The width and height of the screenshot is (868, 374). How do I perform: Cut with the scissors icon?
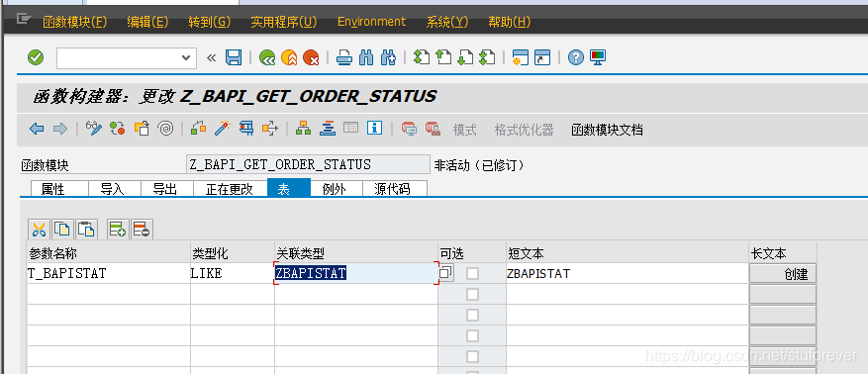(x=39, y=229)
